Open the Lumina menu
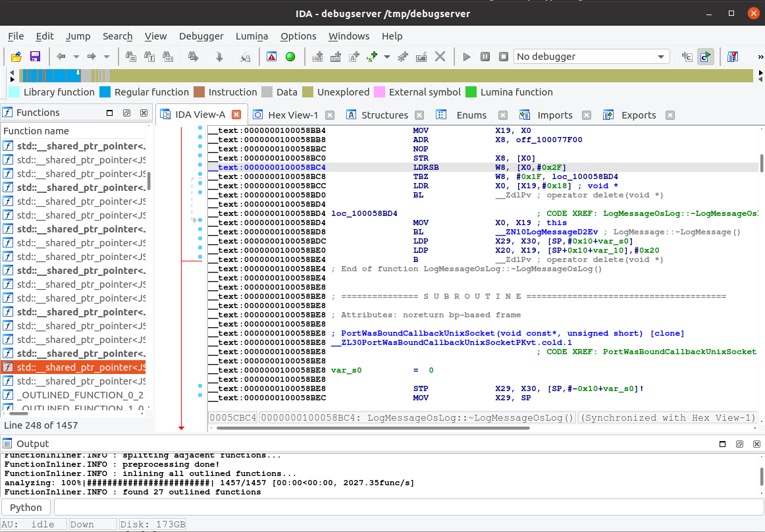 [x=251, y=36]
